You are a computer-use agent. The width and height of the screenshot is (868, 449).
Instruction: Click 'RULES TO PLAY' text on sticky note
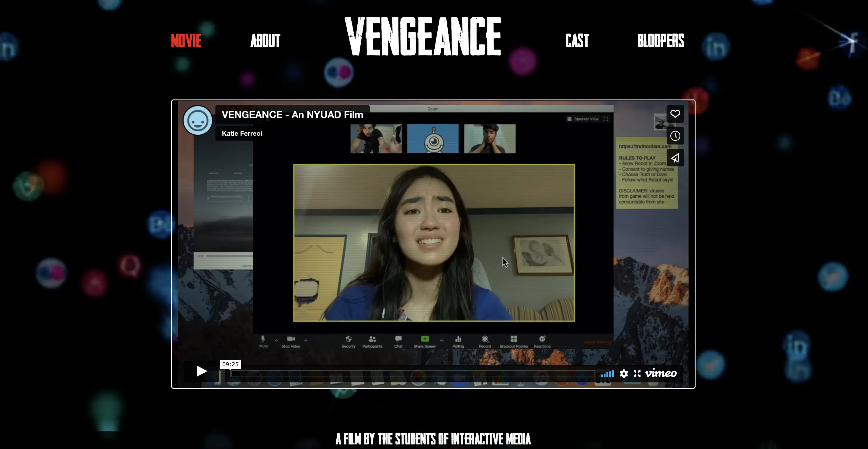(637, 158)
